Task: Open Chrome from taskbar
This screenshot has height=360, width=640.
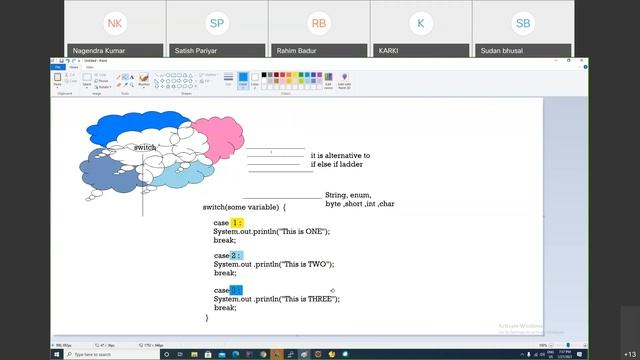Action: (x=263, y=354)
